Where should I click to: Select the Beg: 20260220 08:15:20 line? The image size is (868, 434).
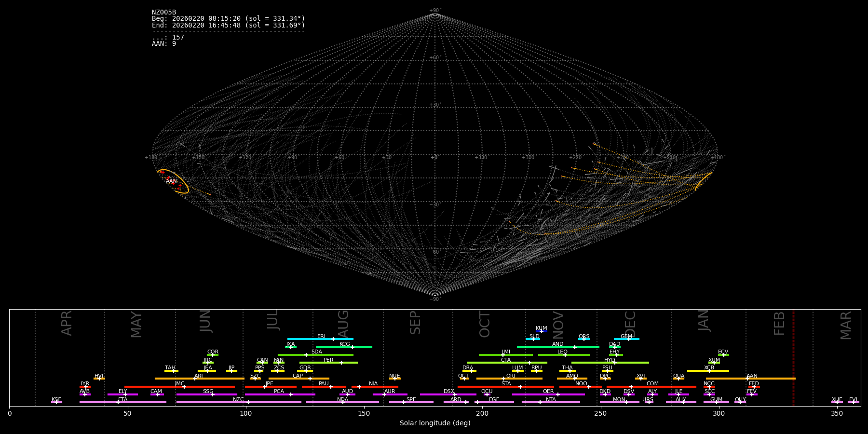(x=229, y=19)
